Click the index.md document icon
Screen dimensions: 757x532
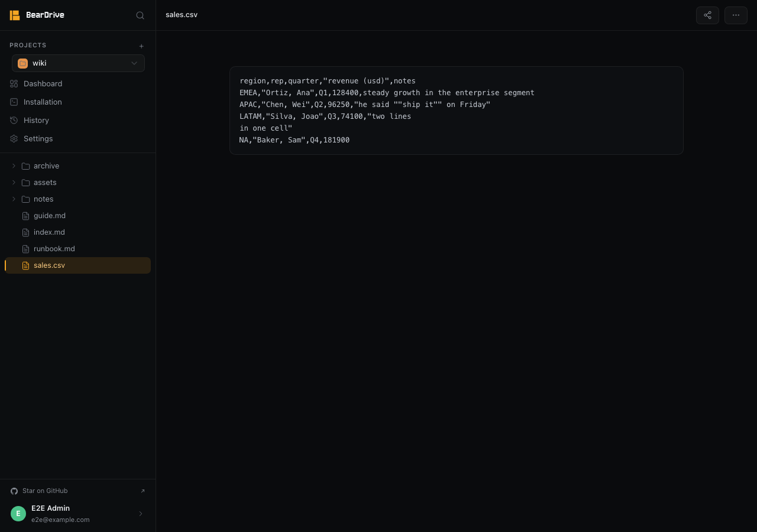tap(25, 232)
